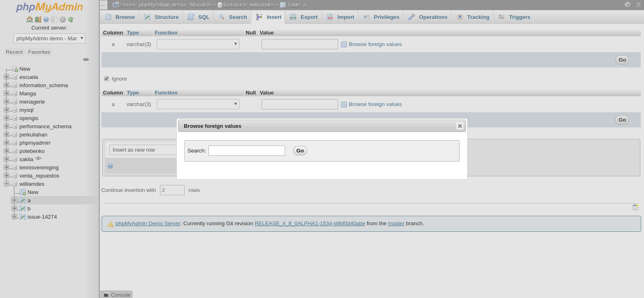Click Go in the Browse foreign values dialog
Viewport: 644px width, 298px height.
[300, 150]
